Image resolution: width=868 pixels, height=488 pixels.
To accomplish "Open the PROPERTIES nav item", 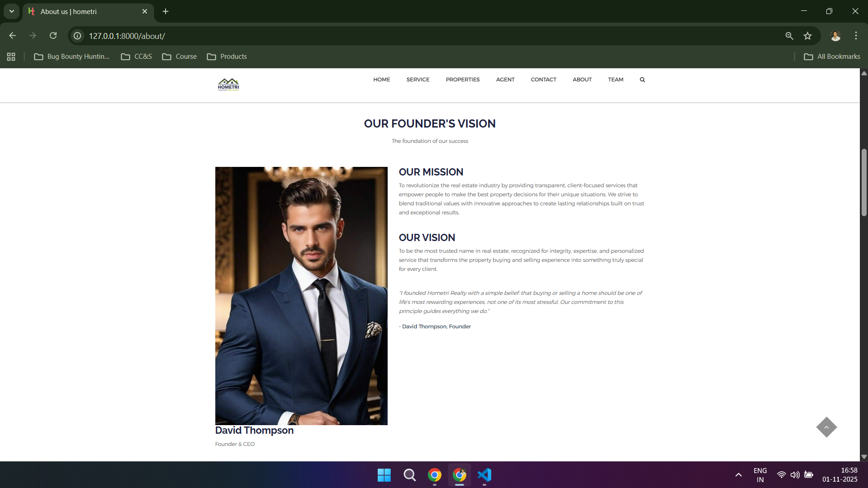I will [x=462, y=80].
